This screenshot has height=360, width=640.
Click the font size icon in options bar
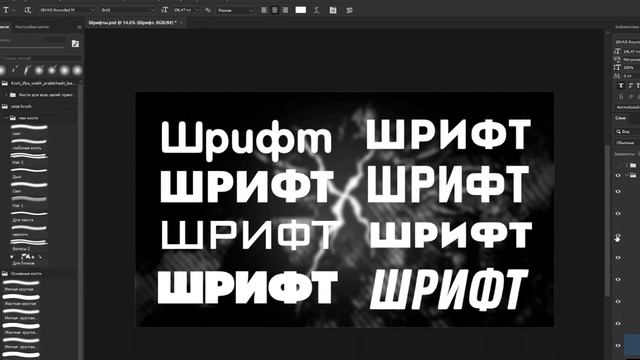(x=164, y=10)
